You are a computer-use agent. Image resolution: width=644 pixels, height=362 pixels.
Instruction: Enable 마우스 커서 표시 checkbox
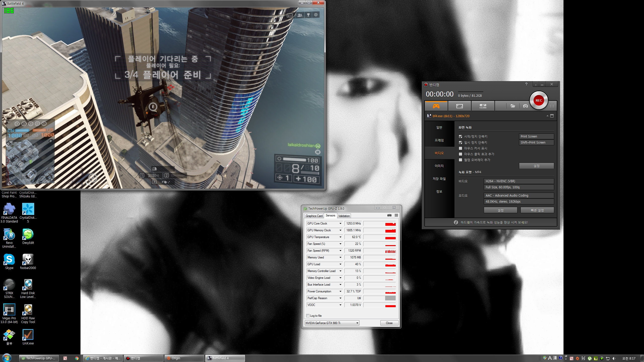coord(460,148)
